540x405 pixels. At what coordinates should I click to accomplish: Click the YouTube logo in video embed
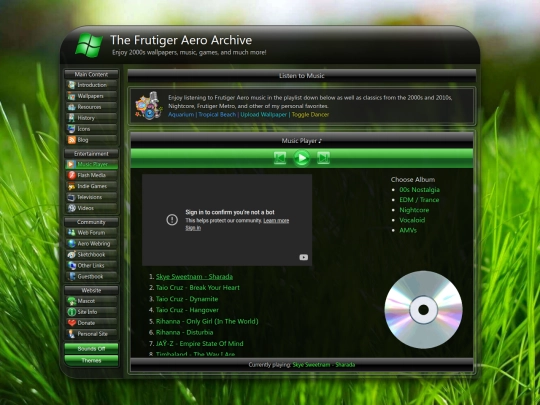[x=303, y=257]
